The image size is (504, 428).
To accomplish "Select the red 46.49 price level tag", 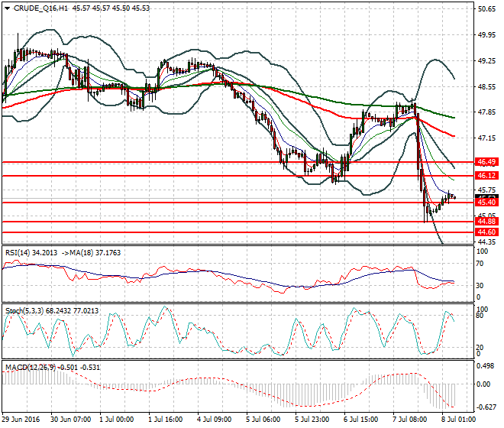I will pos(486,162).
